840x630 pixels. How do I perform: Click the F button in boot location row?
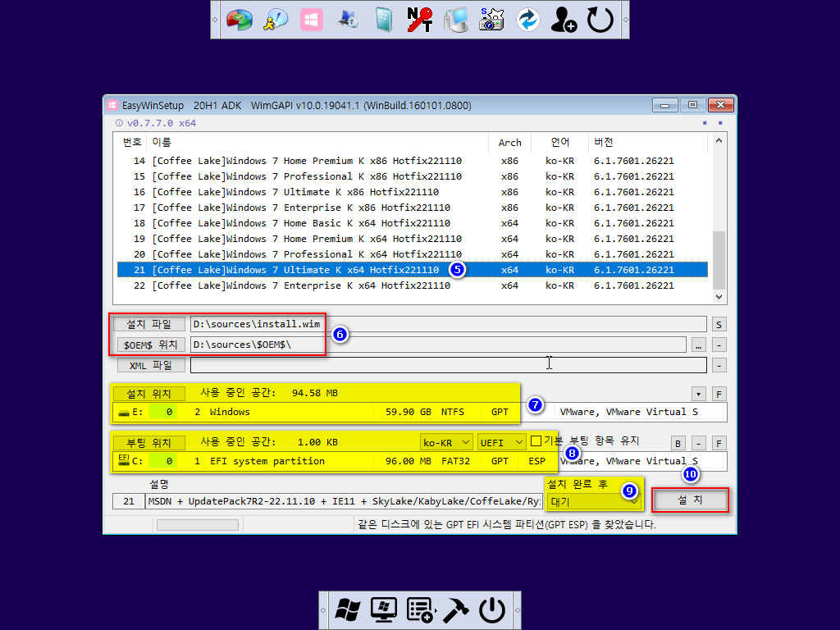pos(719,443)
